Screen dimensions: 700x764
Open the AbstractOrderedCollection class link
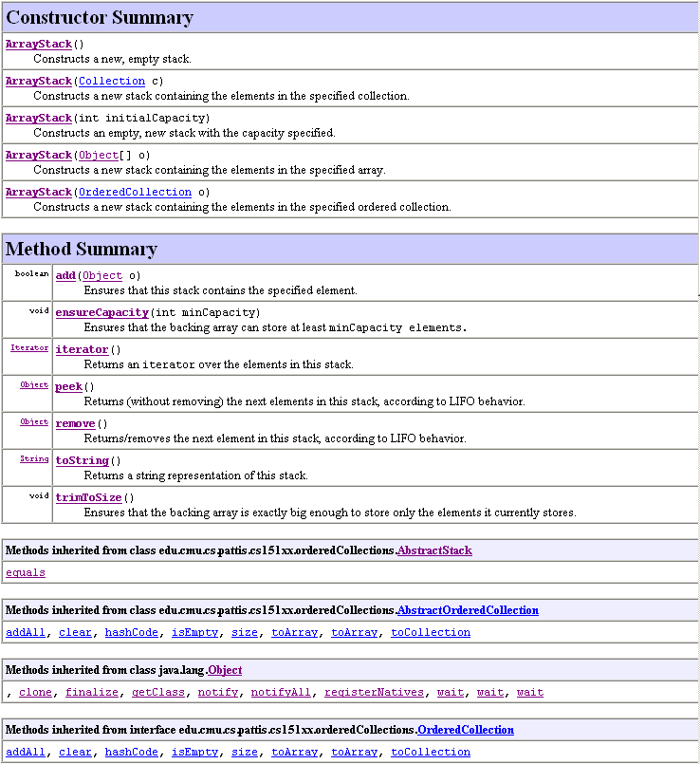click(468, 610)
